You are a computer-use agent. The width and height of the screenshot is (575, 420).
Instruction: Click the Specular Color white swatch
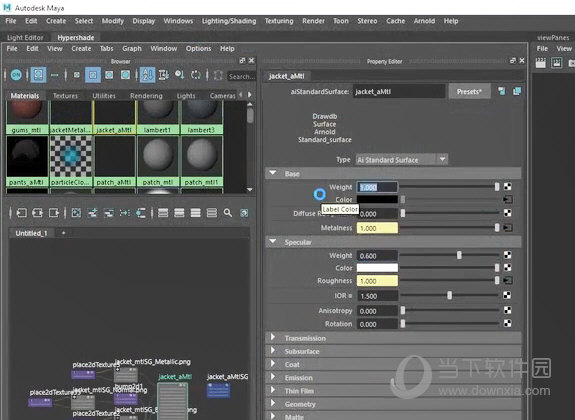tap(377, 268)
